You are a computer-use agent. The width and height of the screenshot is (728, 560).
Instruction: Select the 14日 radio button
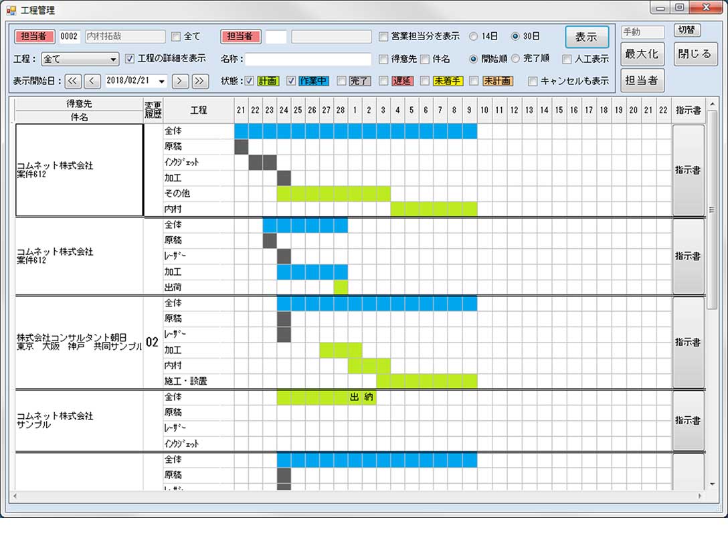click(473, 36)
